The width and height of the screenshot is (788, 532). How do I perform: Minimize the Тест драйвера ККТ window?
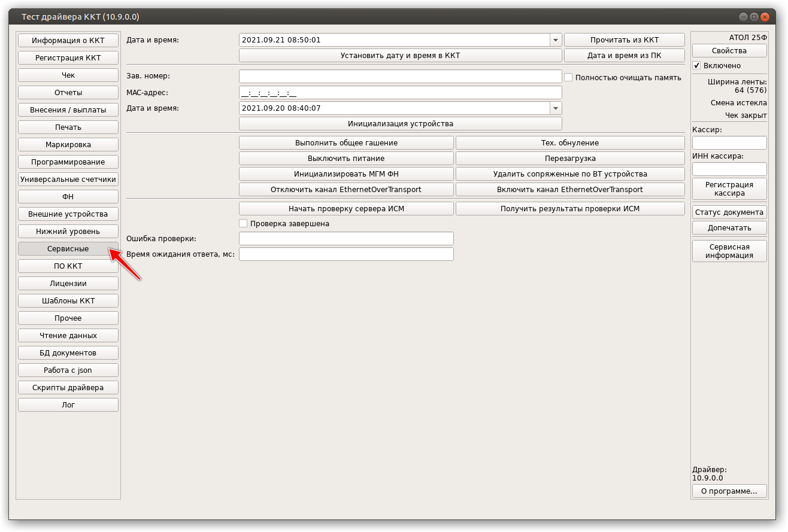coord(743,17)
